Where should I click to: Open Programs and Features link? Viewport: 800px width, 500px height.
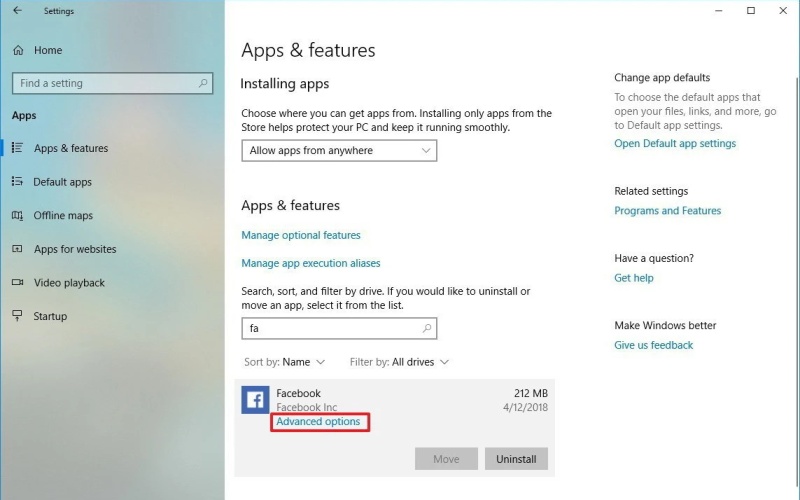667,211
